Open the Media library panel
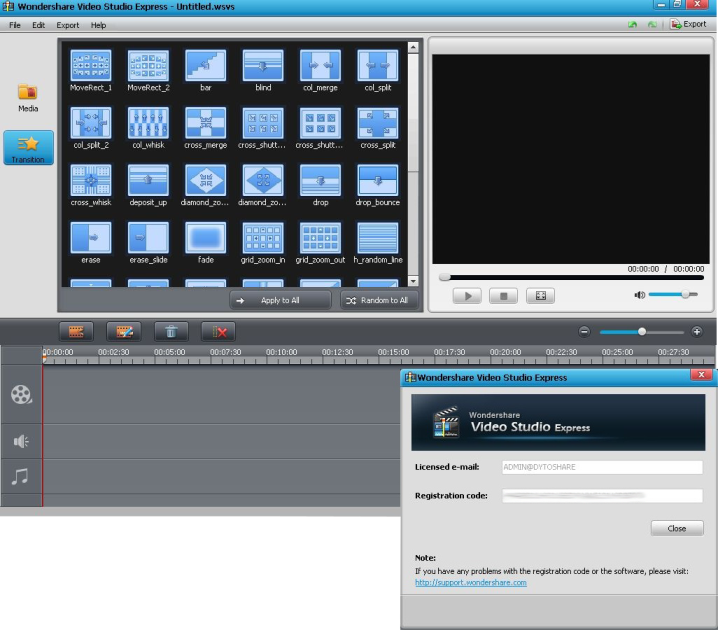This screenshot has width=718, height=630. pyautogui.click(x=28, y=97)
